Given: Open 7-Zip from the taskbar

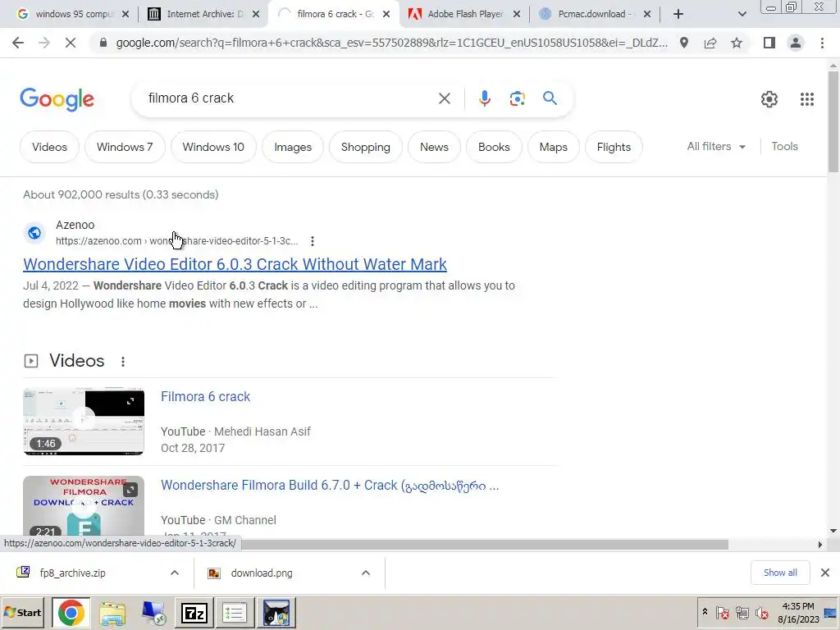Looking at the screenshot, I should click(194, 613).
